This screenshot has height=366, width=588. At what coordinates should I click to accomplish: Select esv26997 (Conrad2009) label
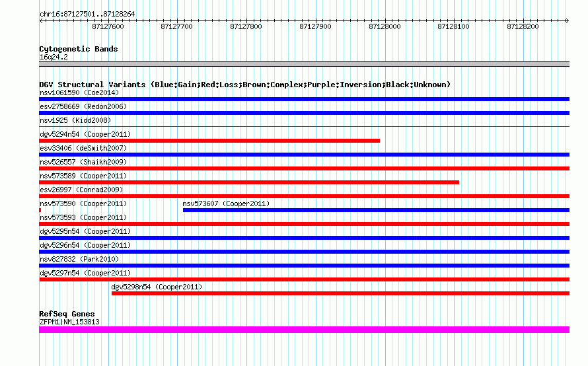tap(81, 190)
